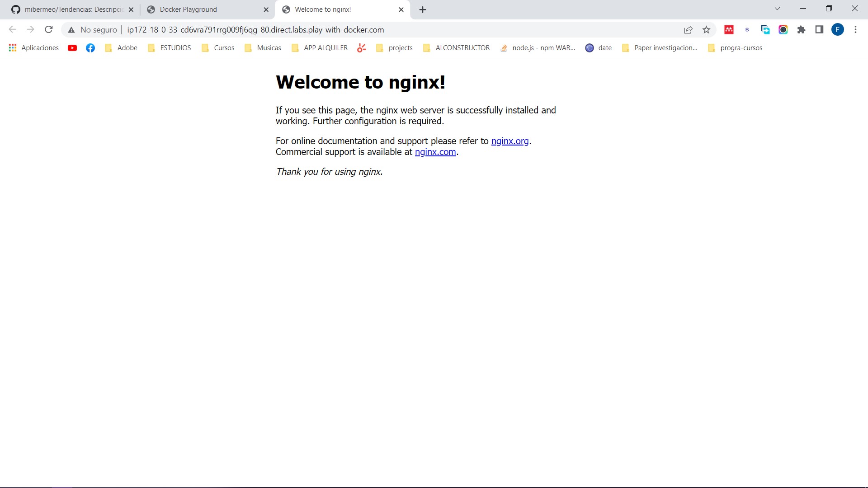
Task: Click the share page icon
Action: [688, 30]
